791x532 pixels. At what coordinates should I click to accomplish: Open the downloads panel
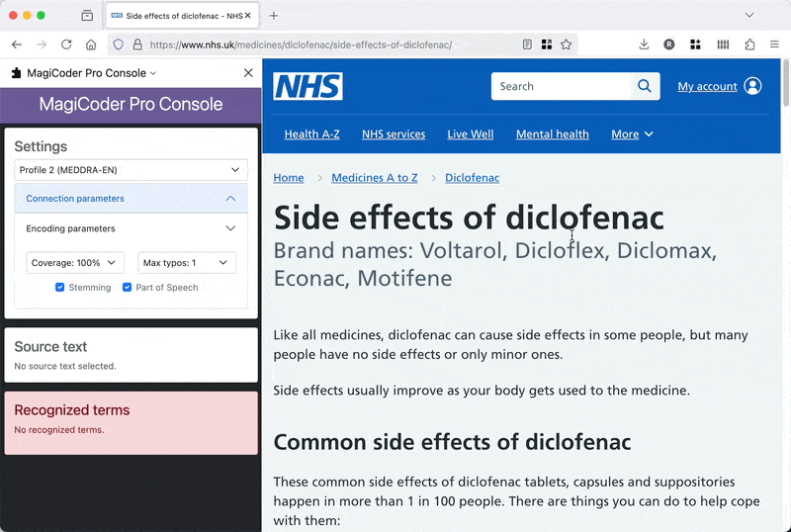tap(644, 44)
